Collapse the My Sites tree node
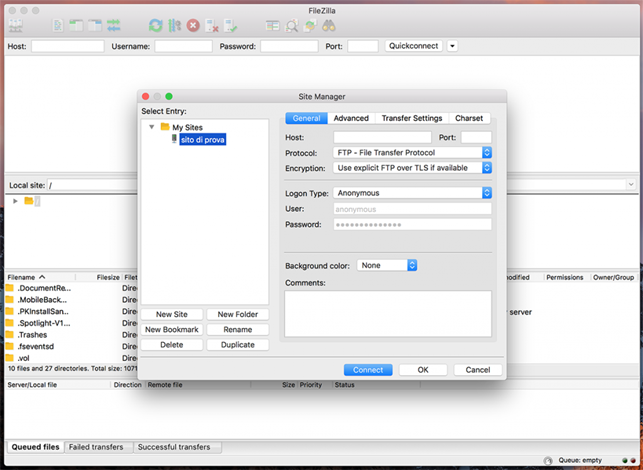 (x=152, y=127)
